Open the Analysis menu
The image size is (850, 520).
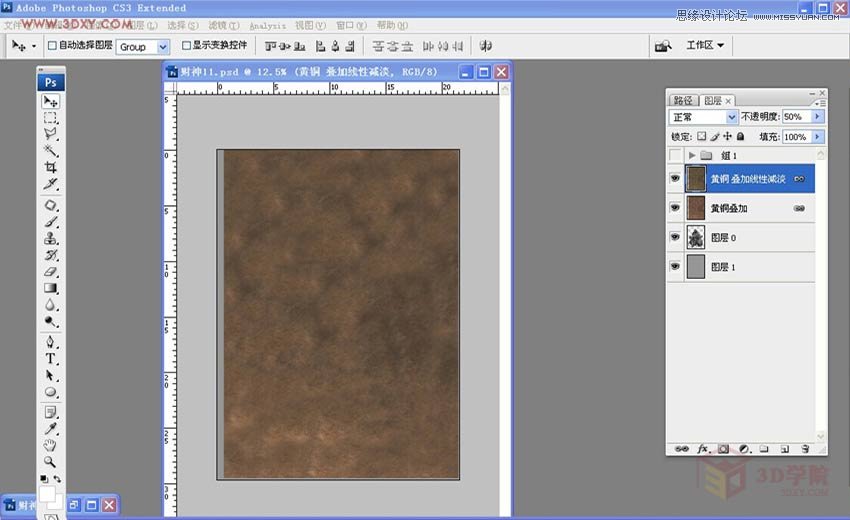pyautogui.click(x=267, y=25)
